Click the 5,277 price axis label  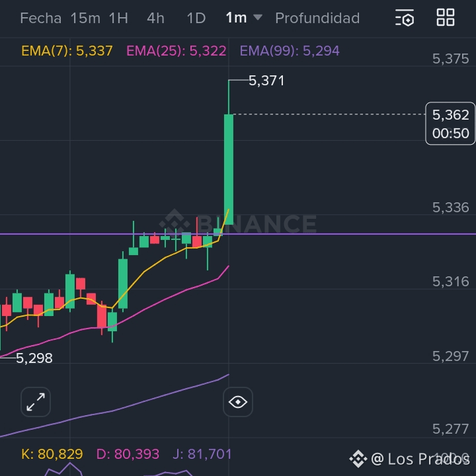click(x=450, y=429)
